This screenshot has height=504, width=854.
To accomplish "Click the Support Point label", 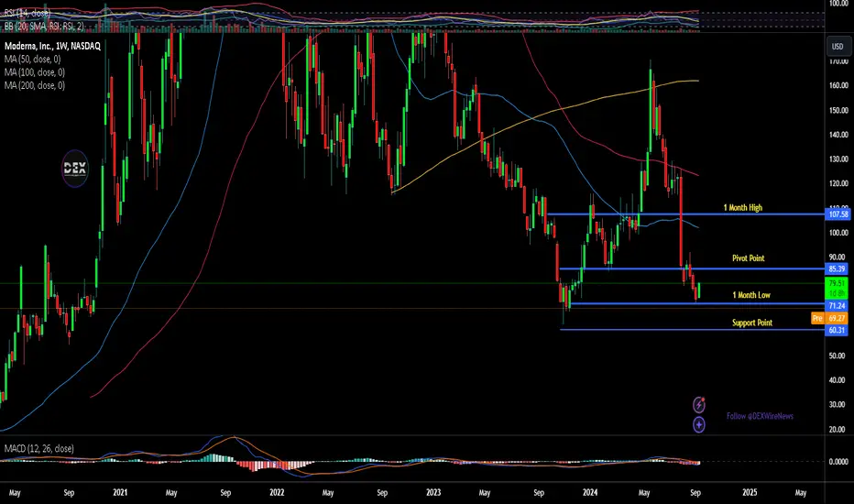I will tap(752, 323).
